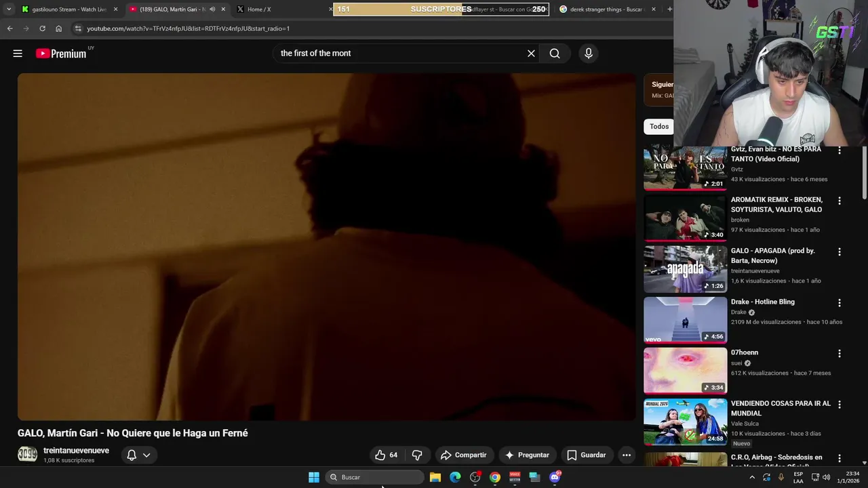Image resolution: width=868 pixels, height=488 pixels.
Task: Click the youtube.com URL address bar
Action: click(189, 28)
